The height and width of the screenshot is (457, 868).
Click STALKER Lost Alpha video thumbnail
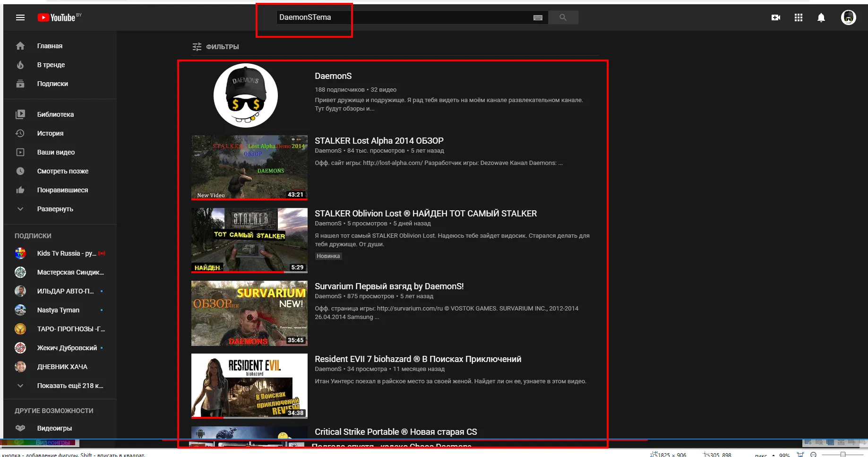[249, 168]
